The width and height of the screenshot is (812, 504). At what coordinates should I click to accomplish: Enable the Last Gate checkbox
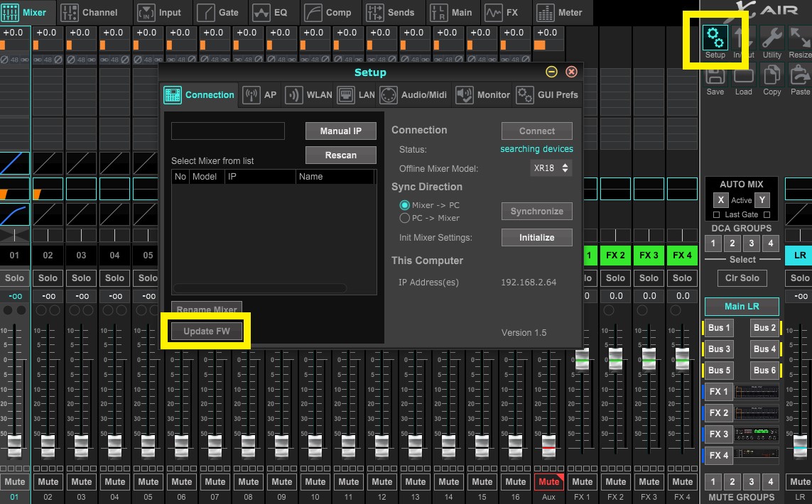click(718, 214)
